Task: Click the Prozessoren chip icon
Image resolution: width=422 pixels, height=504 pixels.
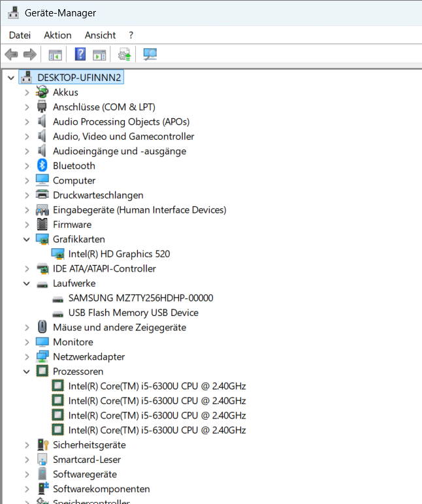Action: pyautogui.click(x=42, y=371)
